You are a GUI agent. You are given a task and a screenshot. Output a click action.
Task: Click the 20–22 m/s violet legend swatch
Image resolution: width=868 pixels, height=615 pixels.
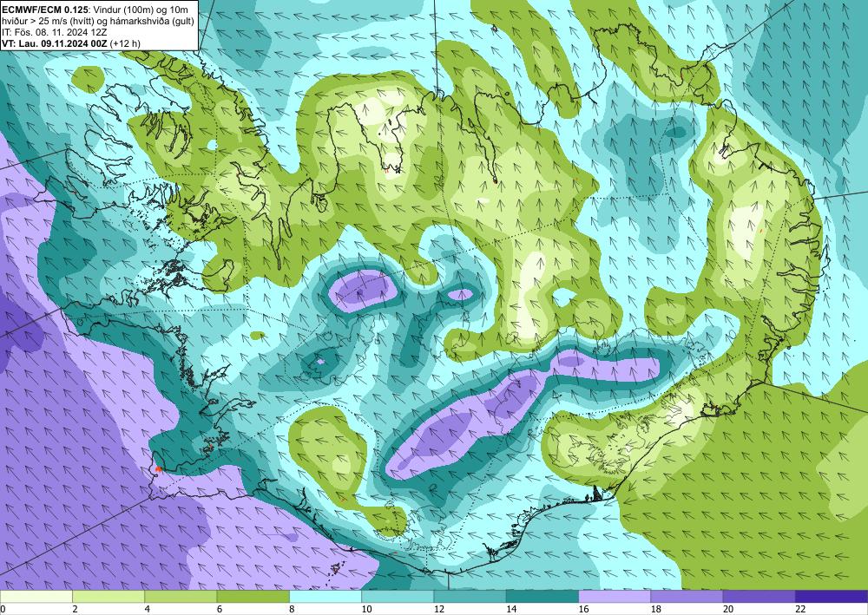pyautogui.click(x=759, y=597)
